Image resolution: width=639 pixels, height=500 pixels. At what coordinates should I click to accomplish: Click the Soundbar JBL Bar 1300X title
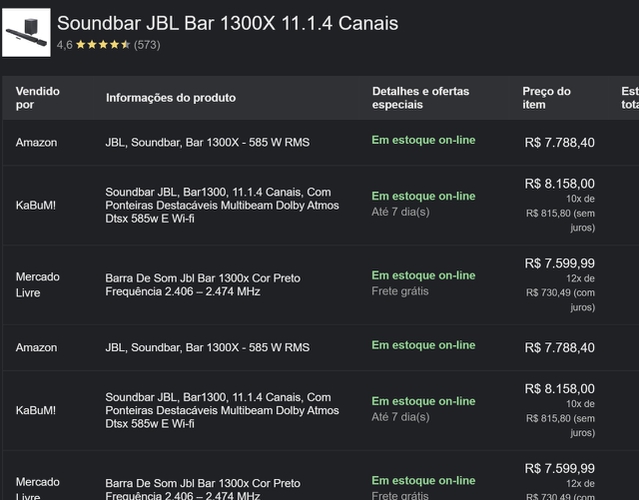tap(227, 23)
